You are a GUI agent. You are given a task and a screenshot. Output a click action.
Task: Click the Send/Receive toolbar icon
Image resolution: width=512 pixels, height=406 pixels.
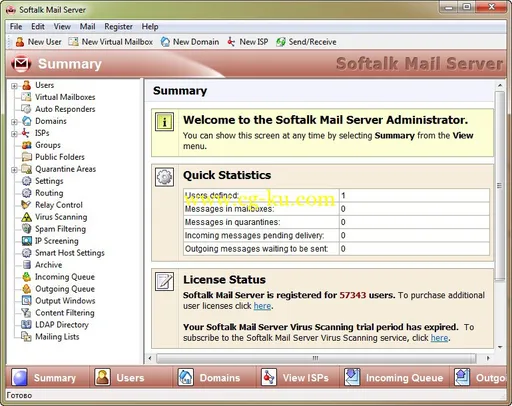(x=281, y=42)
